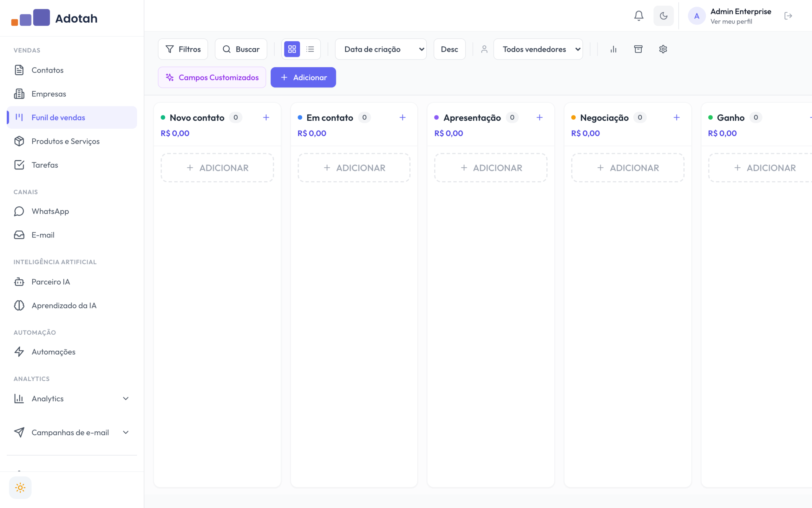The width and height of the screenshot is (812, 508).
Task: Open the Admin Enterprise avatar
Action: 697,16
